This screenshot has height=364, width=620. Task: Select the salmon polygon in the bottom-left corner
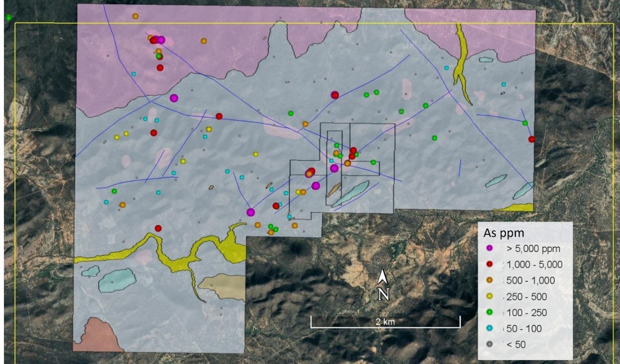click(97, 336)
